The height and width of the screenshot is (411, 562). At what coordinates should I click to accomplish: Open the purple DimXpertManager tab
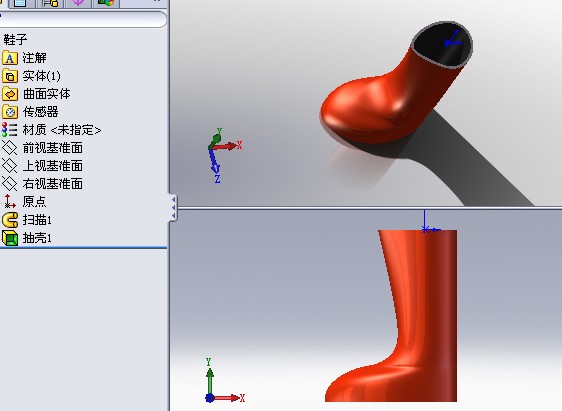78,3
